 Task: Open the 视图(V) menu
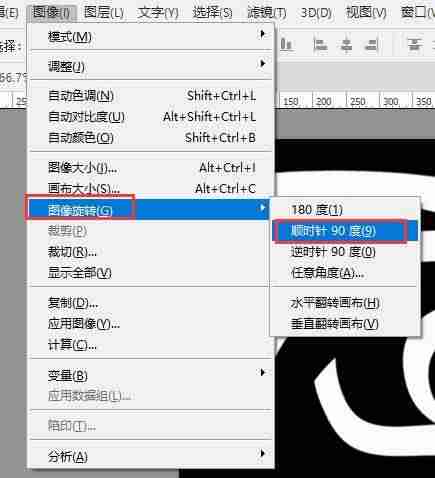click(x=366, y=13)
